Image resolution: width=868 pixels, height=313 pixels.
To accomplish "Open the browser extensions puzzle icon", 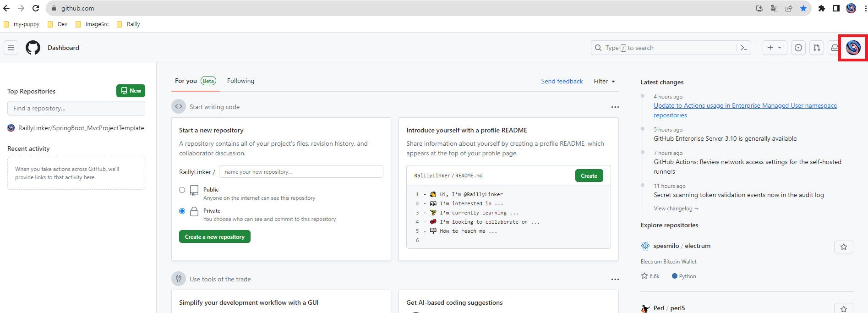I will point(822,8).
